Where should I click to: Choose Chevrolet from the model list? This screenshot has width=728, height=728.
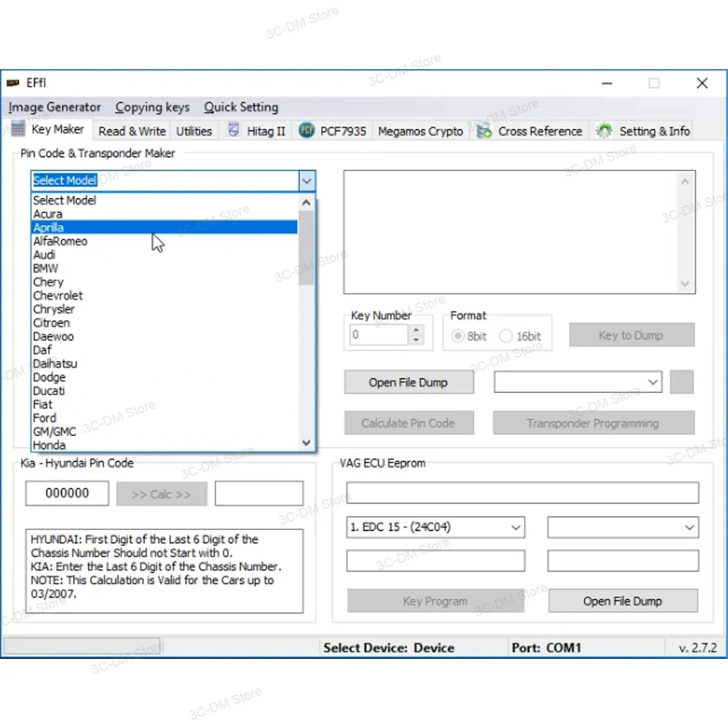(165, 296)
